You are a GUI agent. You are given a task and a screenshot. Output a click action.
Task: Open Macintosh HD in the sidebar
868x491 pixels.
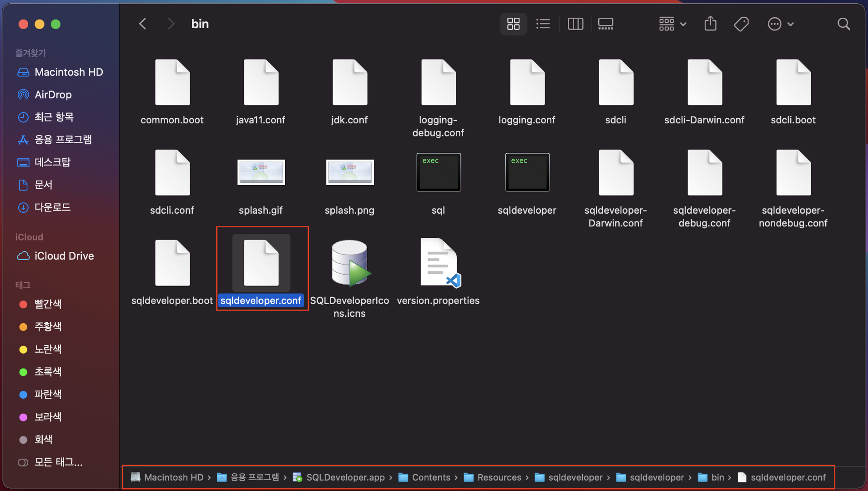click(x=60, y=72)
